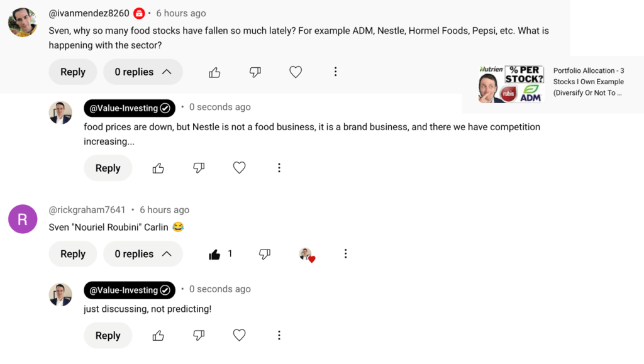Dislike rickgraham7641's Roubini comment

(265, 254)
